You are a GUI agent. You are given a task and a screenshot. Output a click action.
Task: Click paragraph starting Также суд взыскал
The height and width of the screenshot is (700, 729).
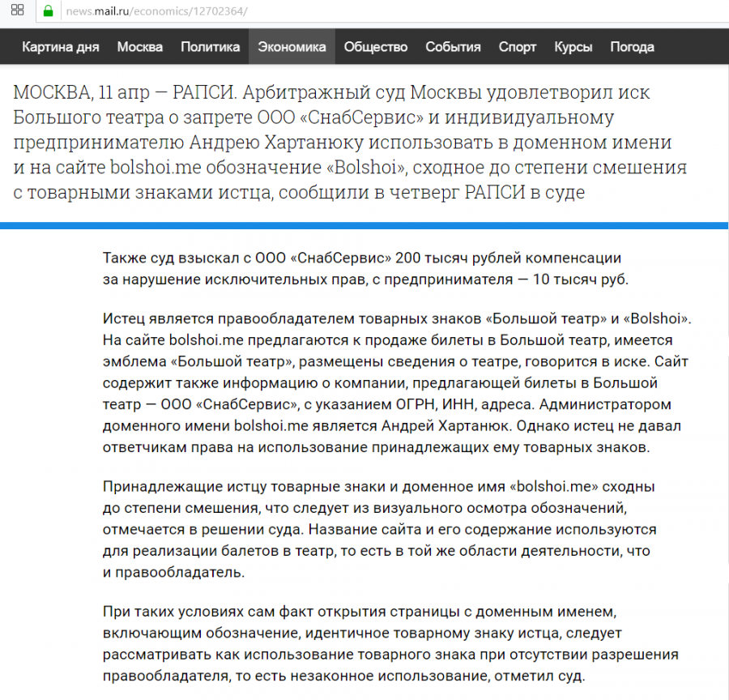(365, 268)
